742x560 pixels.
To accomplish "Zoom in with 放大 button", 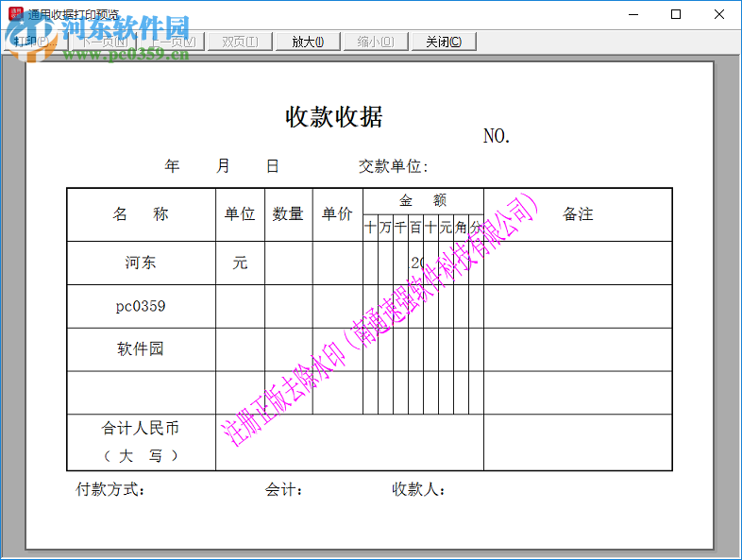I will 308,42.
